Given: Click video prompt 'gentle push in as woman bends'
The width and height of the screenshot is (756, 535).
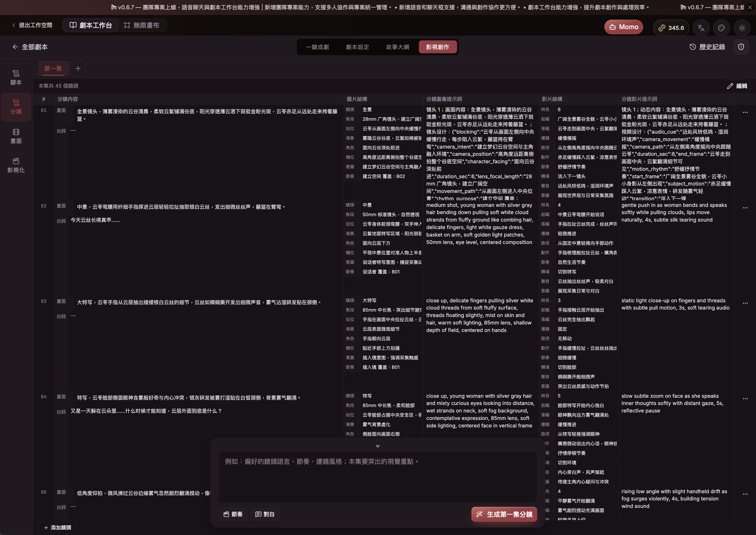Looking at the screenshot, I should [x=674, y=213].
